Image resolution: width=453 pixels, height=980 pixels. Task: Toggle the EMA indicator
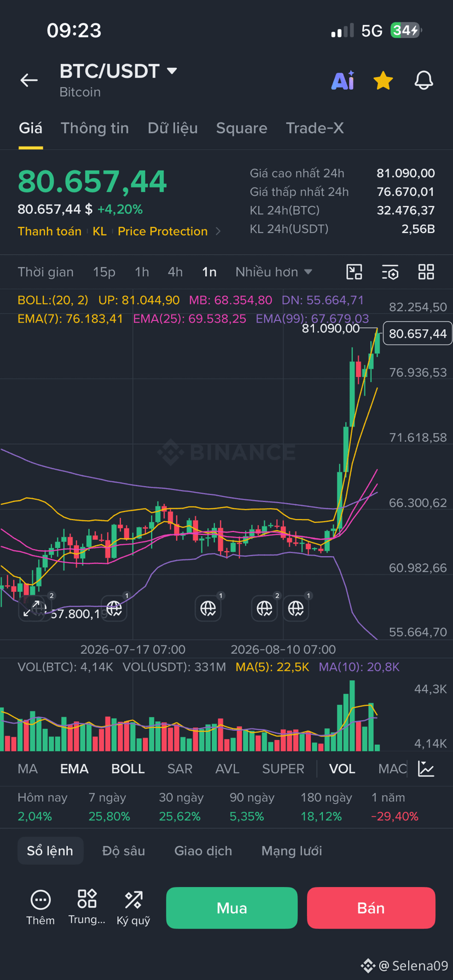74,768
